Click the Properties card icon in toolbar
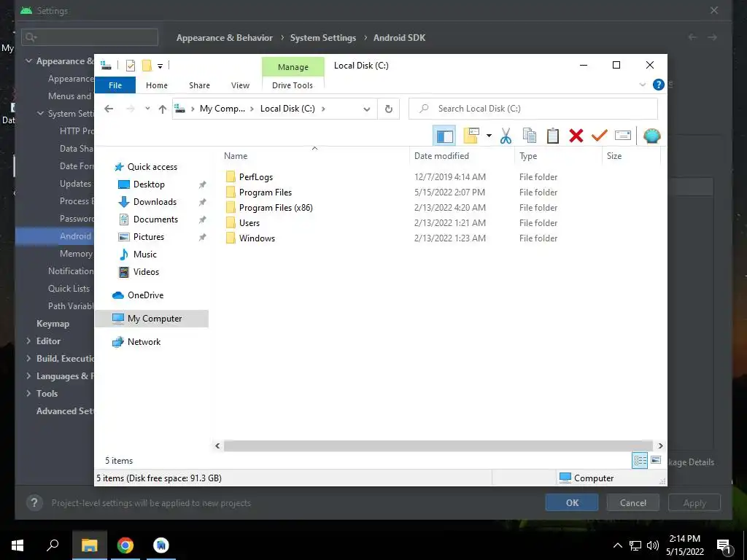Screen dimensions: 747x560 pos(623,136)
